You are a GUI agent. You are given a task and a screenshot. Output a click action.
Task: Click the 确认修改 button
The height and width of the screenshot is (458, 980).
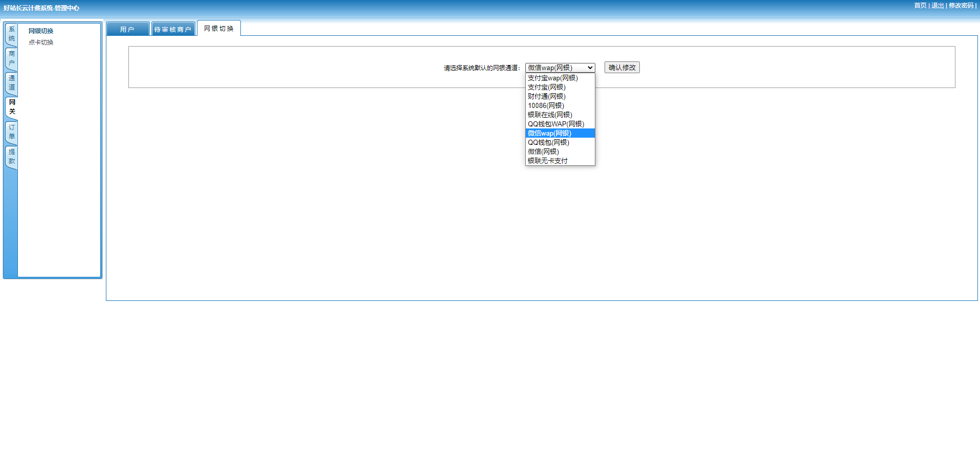622,68
